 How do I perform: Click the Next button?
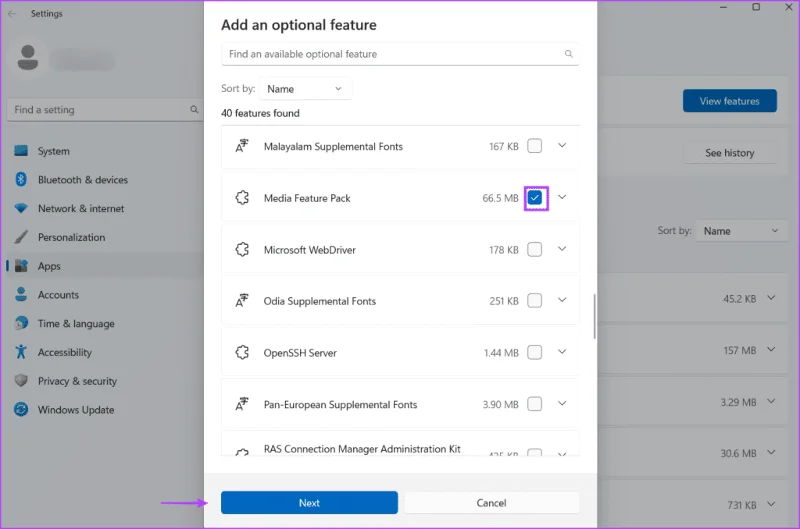click(309, 502)
